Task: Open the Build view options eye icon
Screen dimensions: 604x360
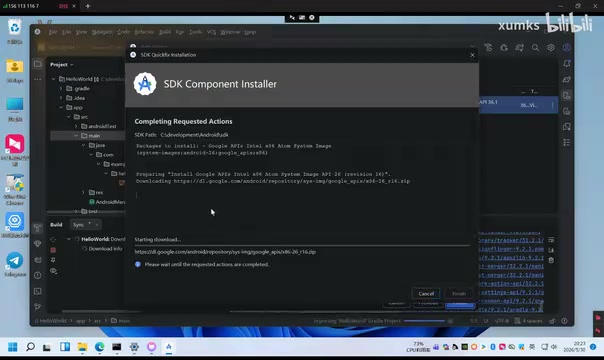Action: click(53, 271)
